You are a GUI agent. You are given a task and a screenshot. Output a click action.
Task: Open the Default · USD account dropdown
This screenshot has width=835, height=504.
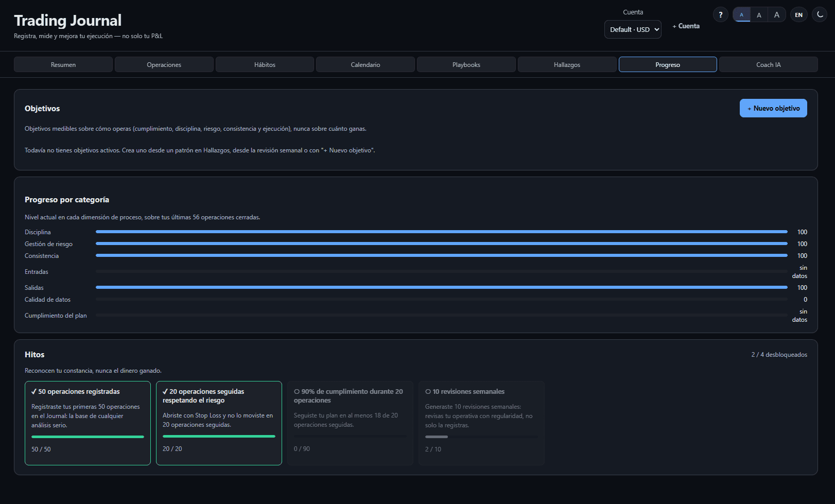coord(633,29)
